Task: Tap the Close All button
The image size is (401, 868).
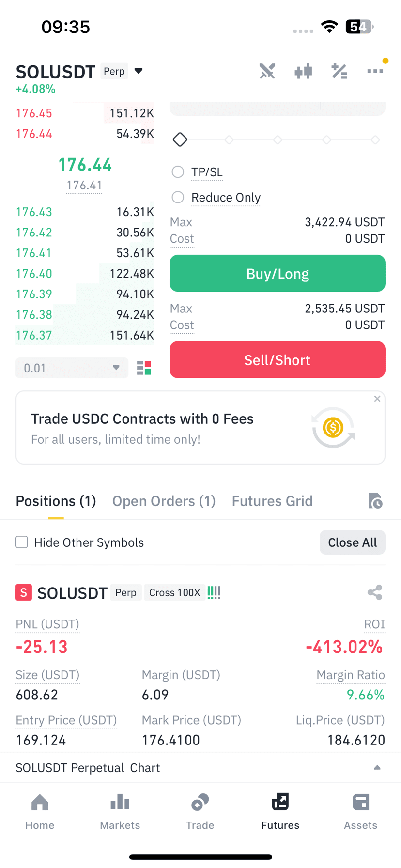Action: click(x=353, y=542)
